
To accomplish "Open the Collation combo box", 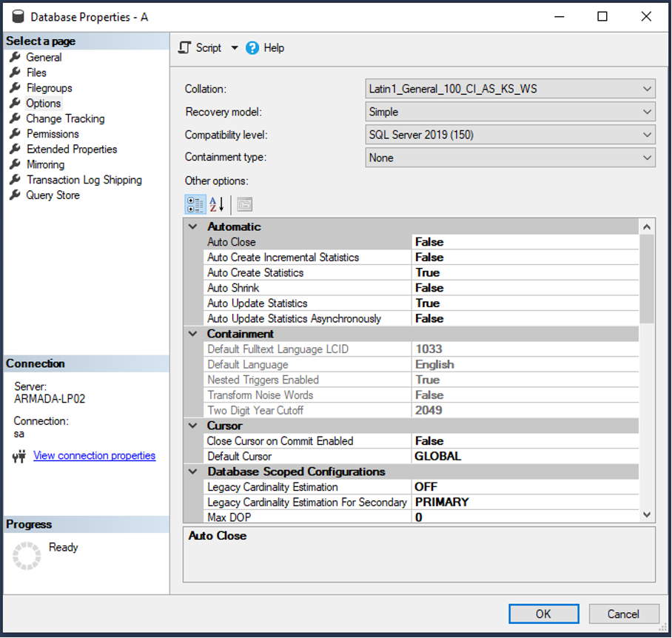I will (x=510, y=89).
